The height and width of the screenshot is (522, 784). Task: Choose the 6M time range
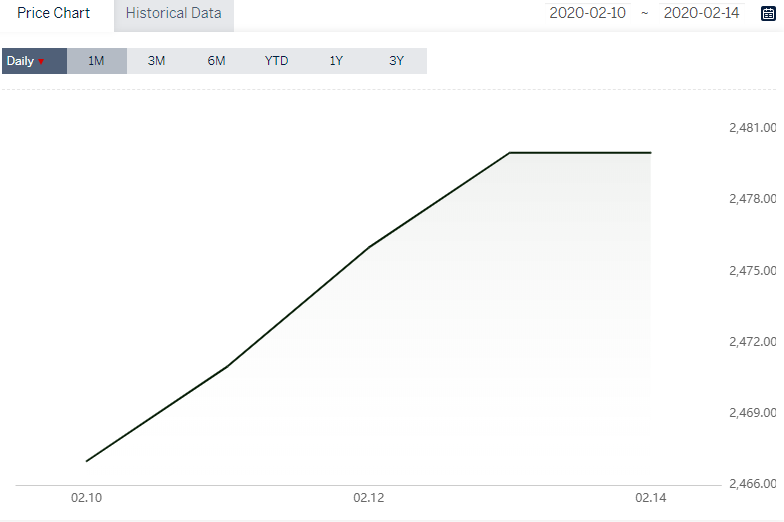click(216, 61)
